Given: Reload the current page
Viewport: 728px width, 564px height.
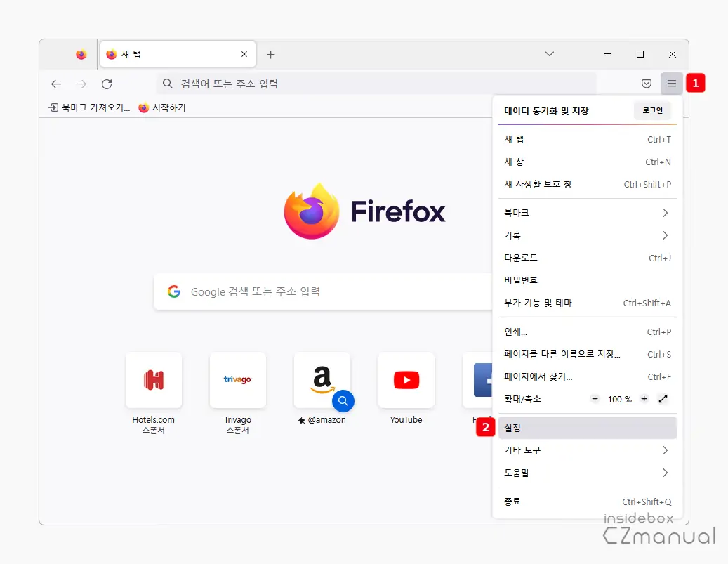Looking at the screenshot, I should pos(107,84).
